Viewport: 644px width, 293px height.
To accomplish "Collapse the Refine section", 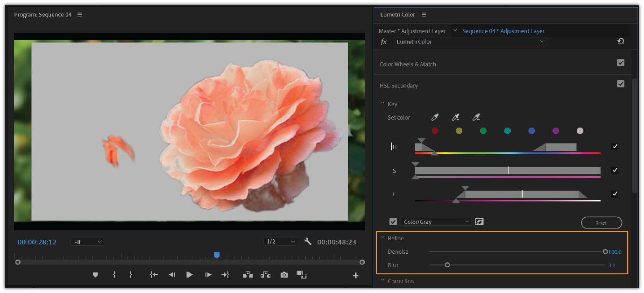I will click(384, 238).
